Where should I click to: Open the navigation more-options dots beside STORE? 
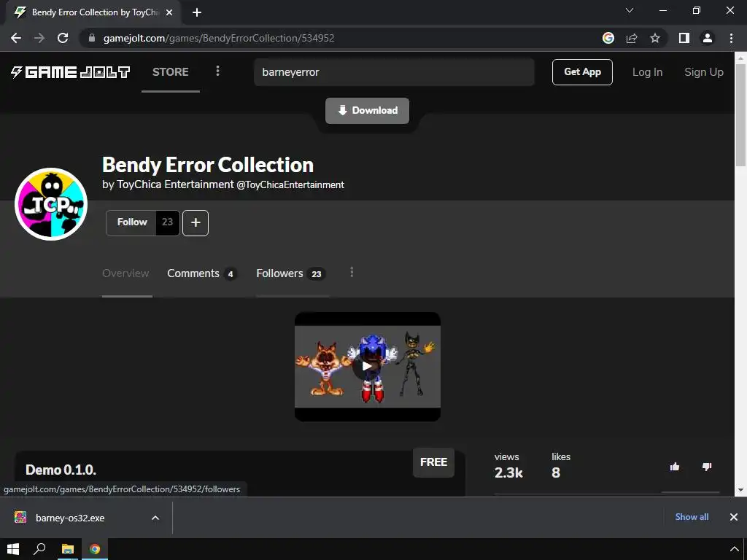click(217, 71)
